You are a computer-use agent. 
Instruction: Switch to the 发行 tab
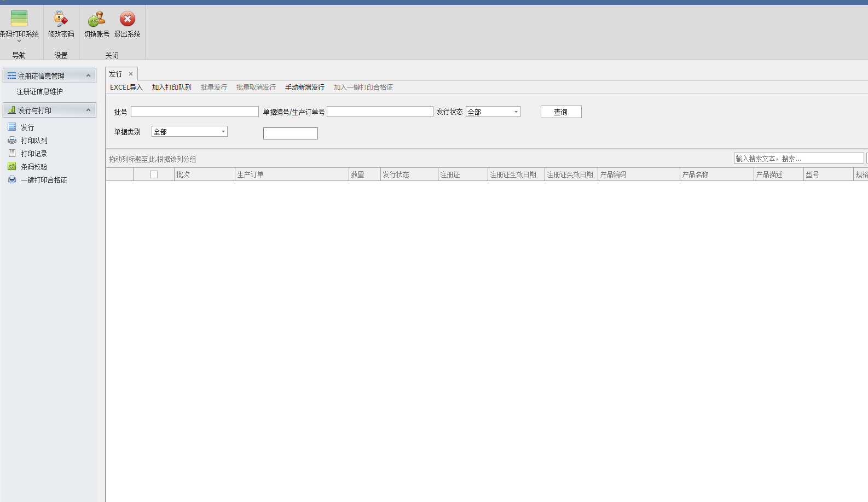point(115,74)
